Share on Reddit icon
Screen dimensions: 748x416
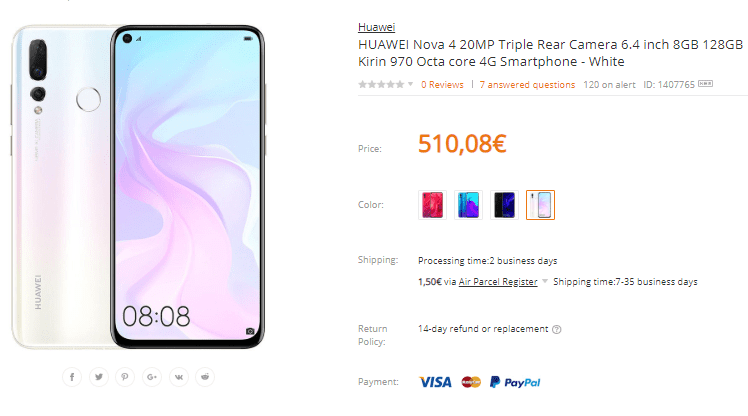point(205,377)
